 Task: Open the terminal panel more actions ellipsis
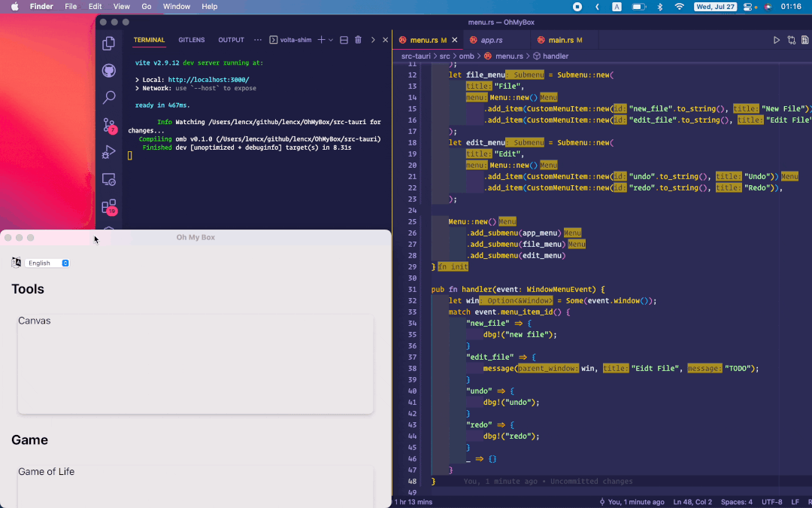(258, 40)
